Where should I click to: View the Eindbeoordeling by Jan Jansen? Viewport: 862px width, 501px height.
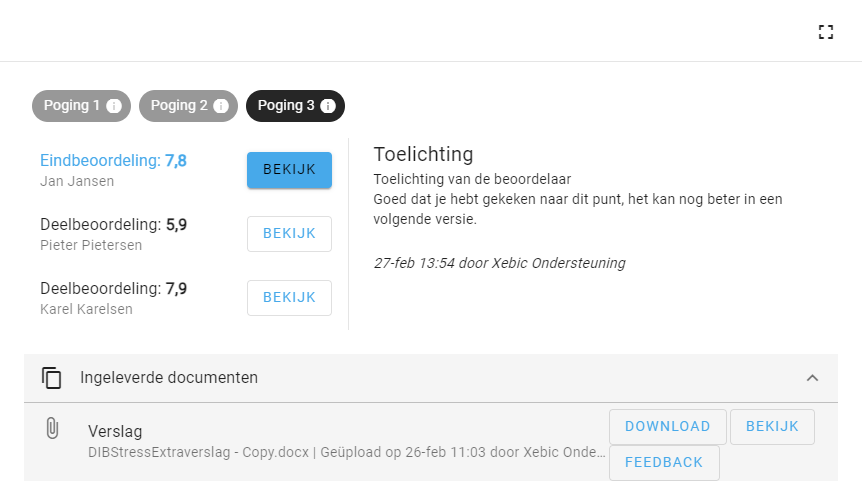(289, 170)
